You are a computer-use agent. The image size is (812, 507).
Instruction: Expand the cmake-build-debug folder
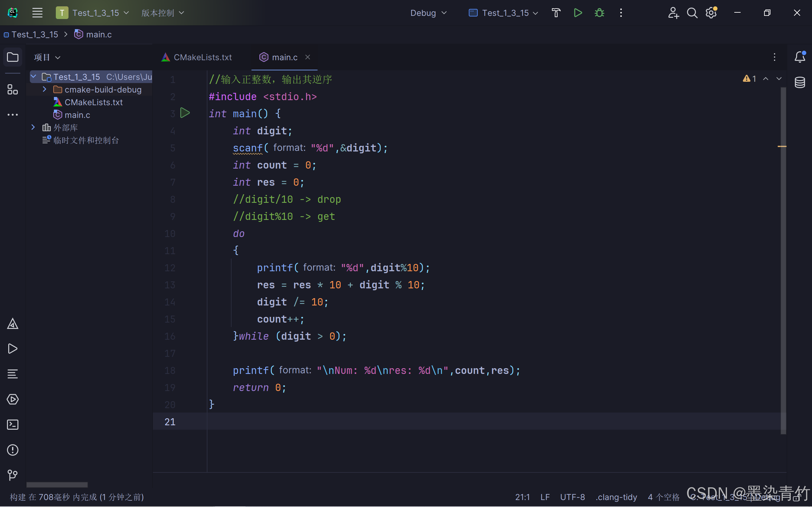(44, 89)
